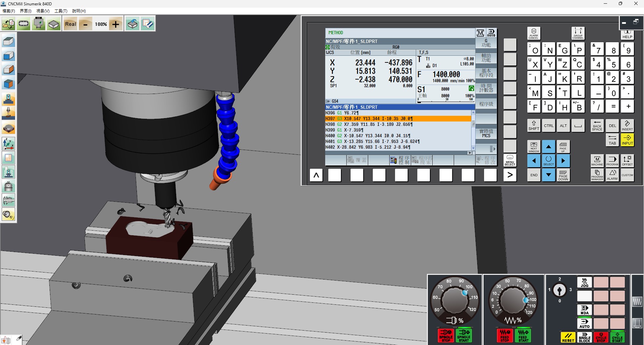Toggle the sound speaker icon
The height and width of the screenshot is (345, 644).
coord(8,214)
